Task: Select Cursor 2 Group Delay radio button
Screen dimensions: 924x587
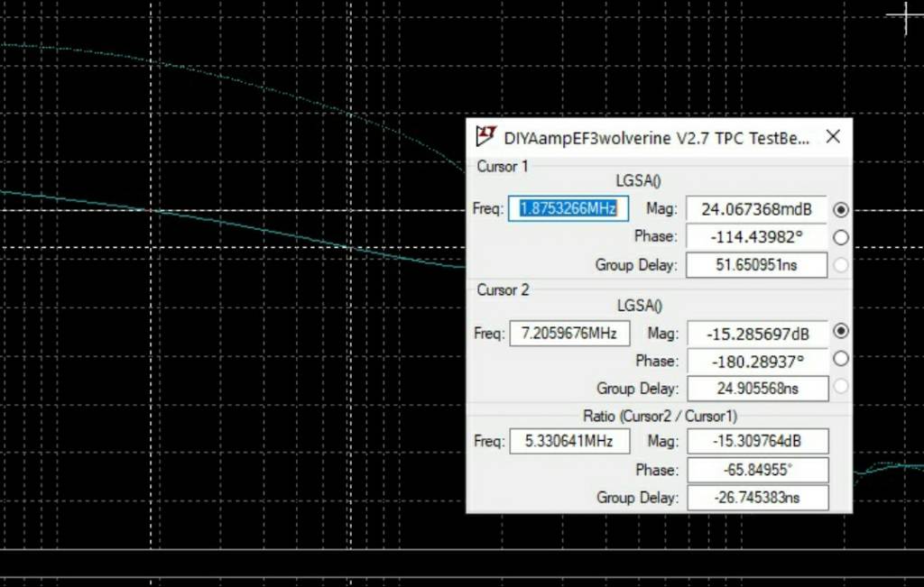Action: click(841, 386)
